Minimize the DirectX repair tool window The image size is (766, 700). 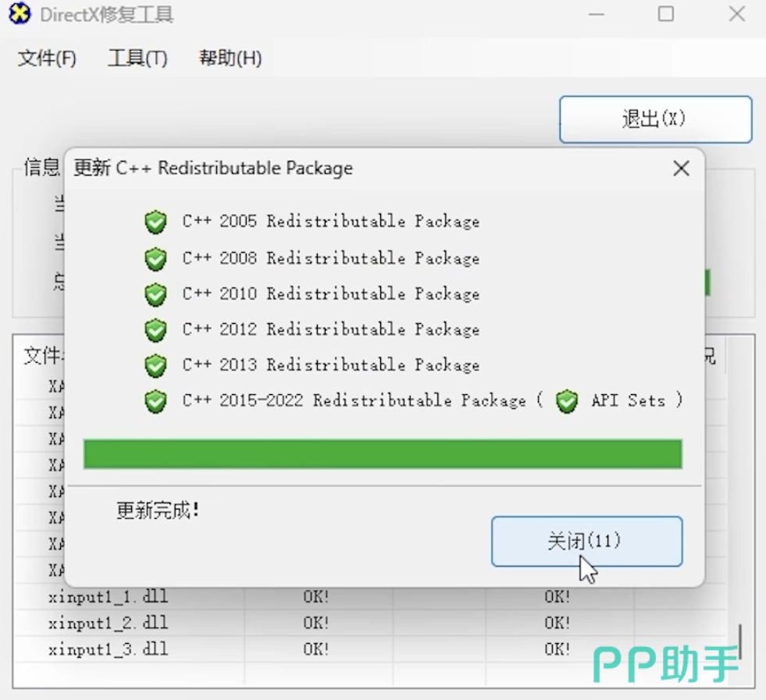click(x=596, y=14)
